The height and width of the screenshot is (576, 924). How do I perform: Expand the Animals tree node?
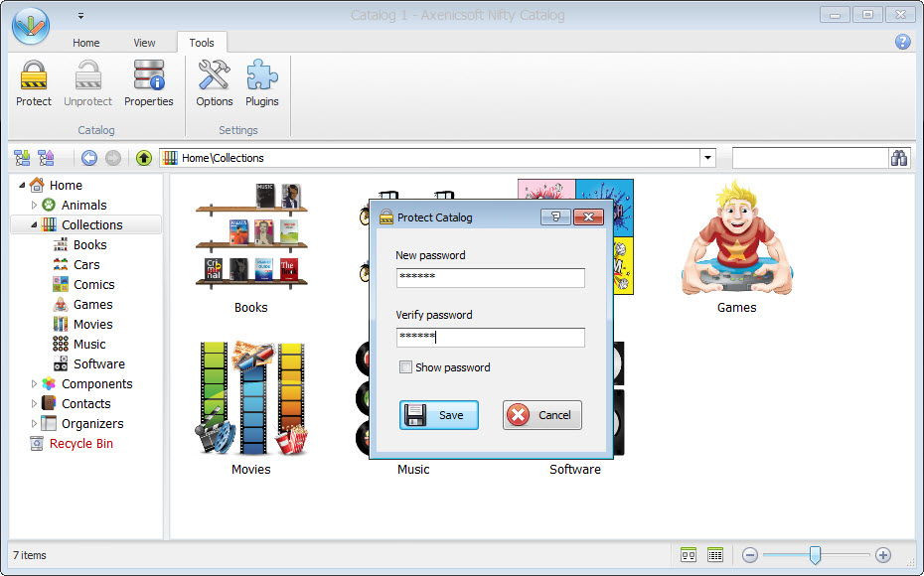coord(34,205)
